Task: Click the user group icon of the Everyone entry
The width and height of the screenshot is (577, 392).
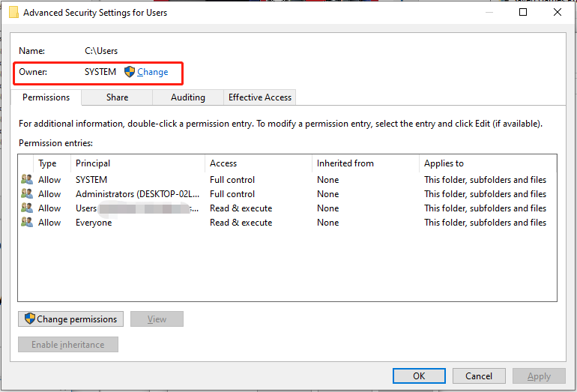Action: point(27,223)
